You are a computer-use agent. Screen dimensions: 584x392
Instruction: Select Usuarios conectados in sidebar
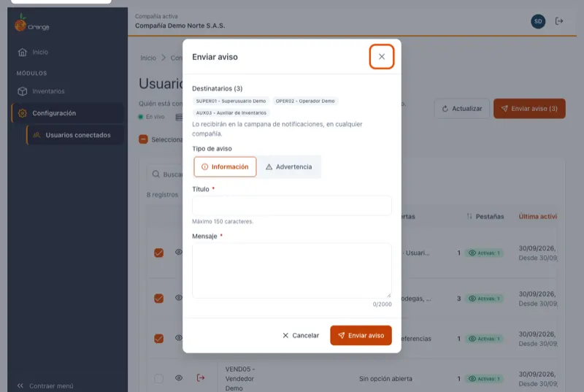point(75,135)
